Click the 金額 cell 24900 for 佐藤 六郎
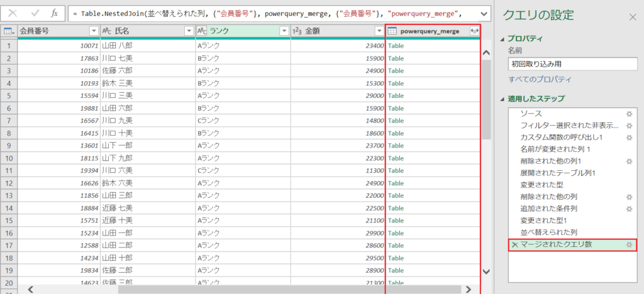Screen dimensions: 644x294 (x=338, y=70)
